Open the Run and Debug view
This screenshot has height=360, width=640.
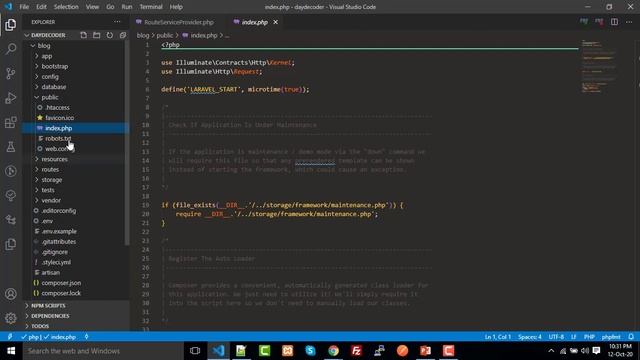point(11,98)
